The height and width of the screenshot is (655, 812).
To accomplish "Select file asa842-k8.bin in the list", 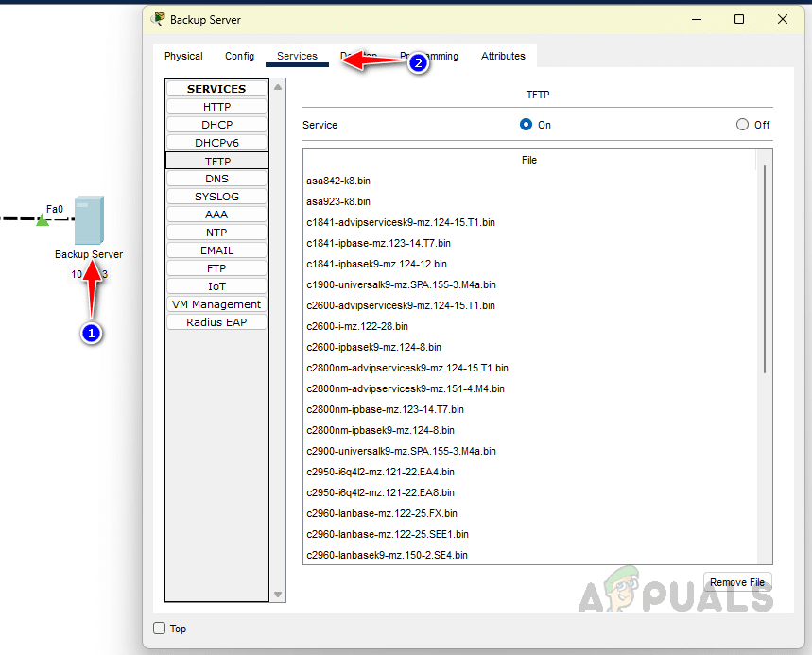I will coord(338,181).
